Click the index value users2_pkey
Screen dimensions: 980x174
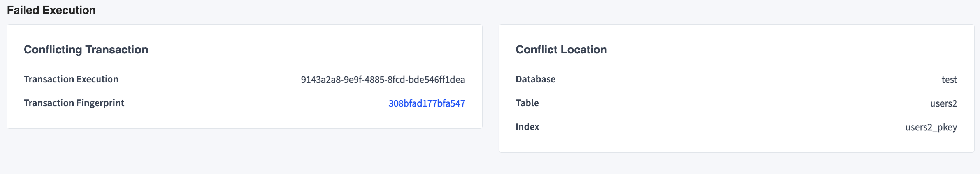931,127
